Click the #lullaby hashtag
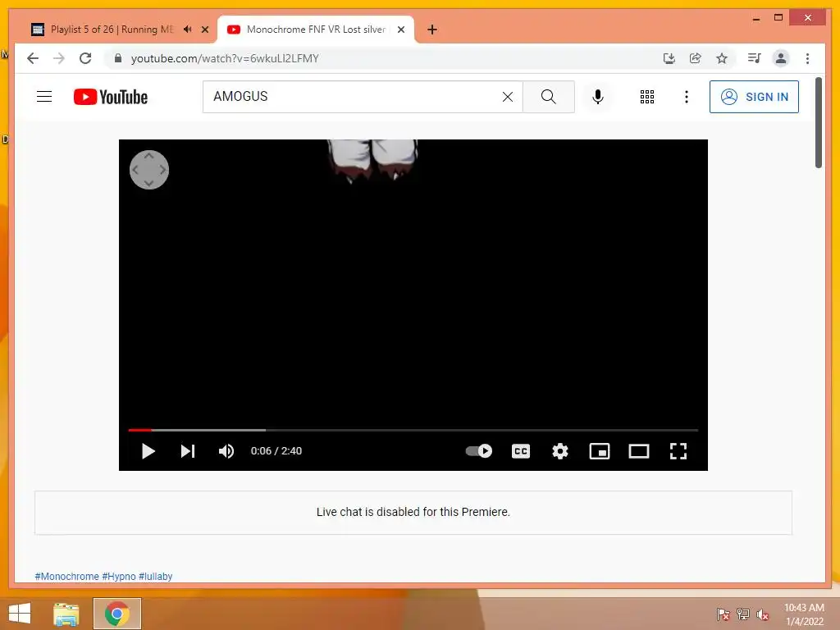 click(156, 577)
